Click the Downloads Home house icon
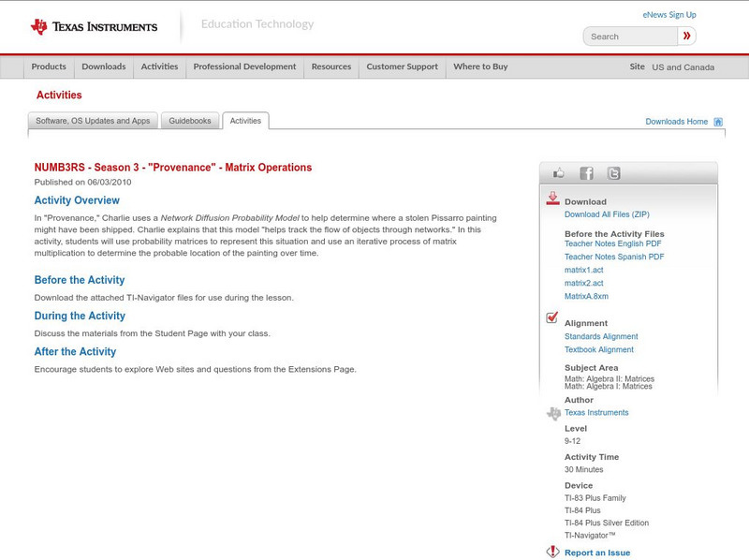 click(x=718, y=122)
